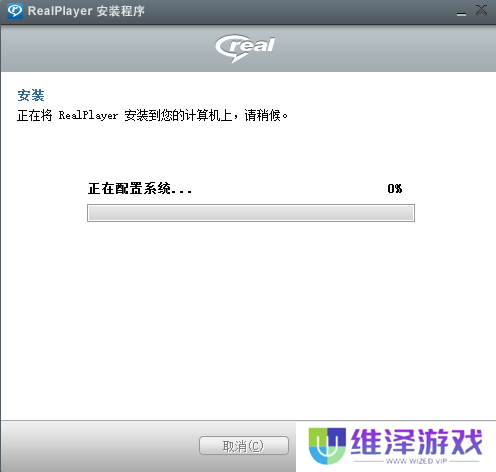496x472 pixels.
Task: Click the installation progress bar
Action: pyautogui.click(x=251, y=213)
